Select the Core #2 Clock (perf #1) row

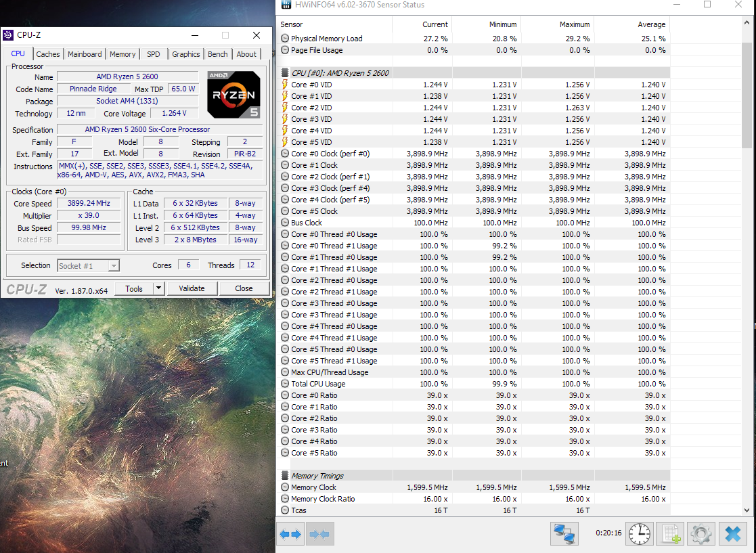pyautogui.click(x=475, y=177)
